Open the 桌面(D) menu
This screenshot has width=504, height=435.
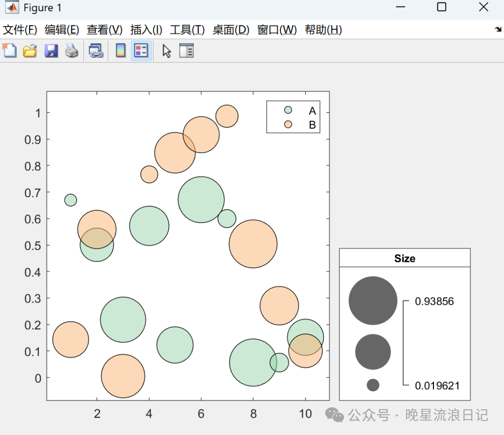(231, 30)
